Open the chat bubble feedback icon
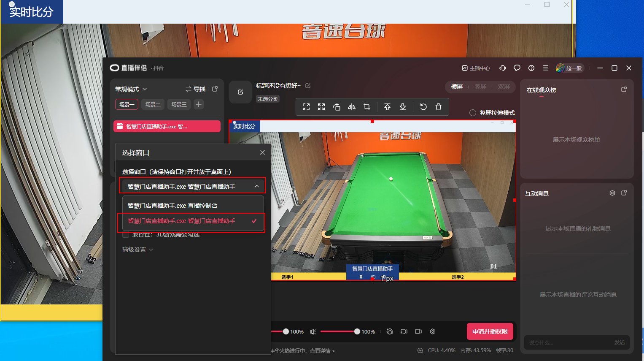Image resolution: width=644 pixels, height=361 pixels. point(517,68)
